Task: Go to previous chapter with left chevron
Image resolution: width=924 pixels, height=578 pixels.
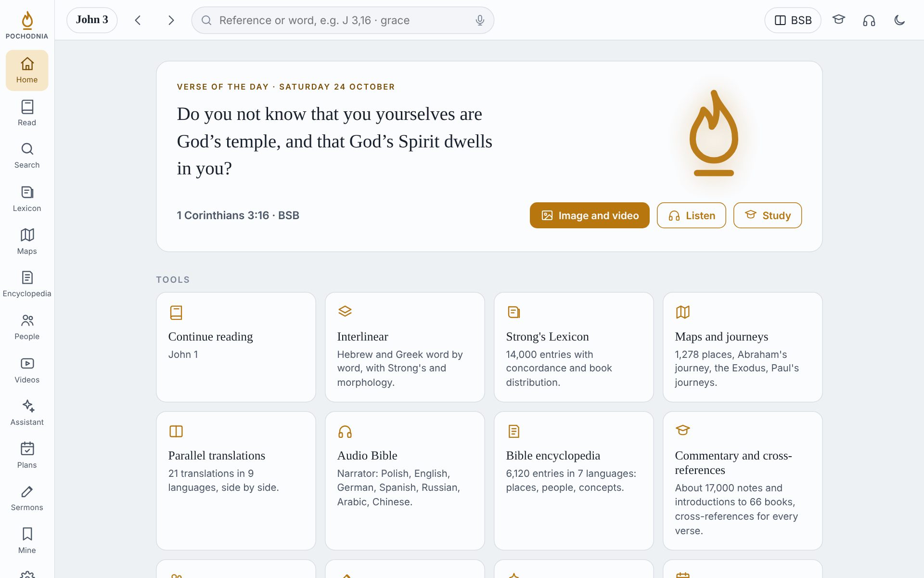Action: pyautogui.click(x=138, y=20)
